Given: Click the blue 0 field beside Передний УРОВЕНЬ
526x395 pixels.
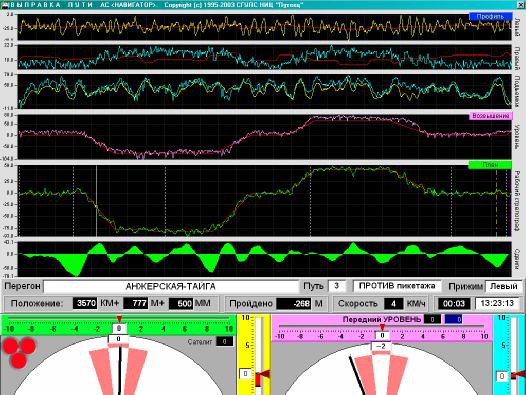Looking at the screenshot, I should coord(453,319).
